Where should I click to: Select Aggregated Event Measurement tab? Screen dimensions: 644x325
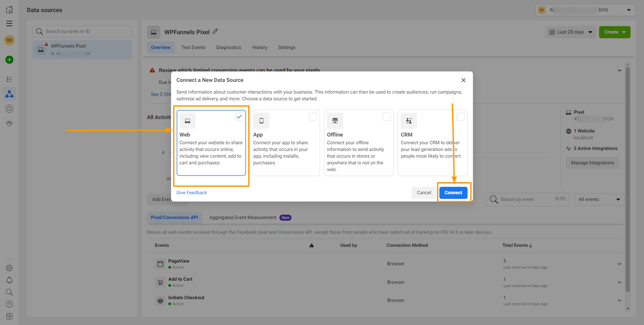click(x=250, y=218)
